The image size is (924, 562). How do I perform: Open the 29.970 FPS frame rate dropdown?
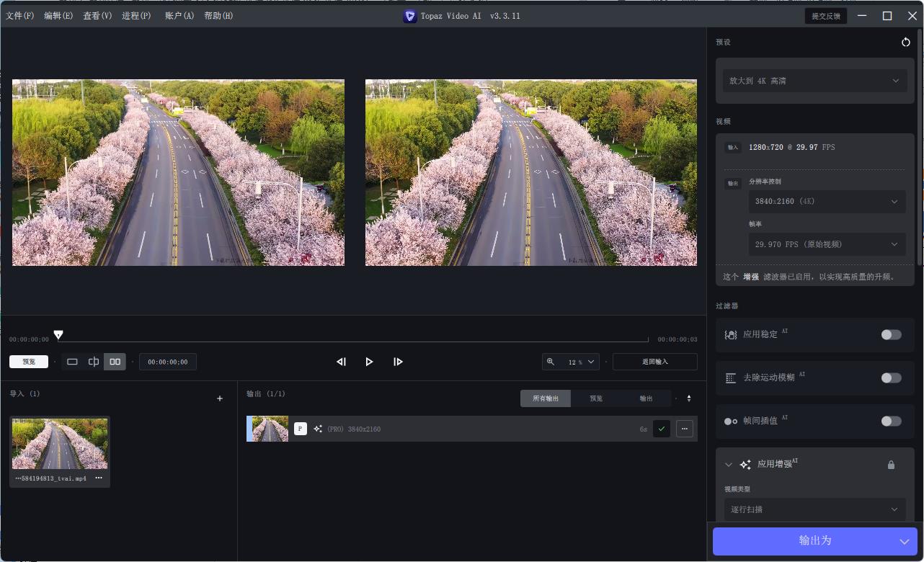[827, 244]
